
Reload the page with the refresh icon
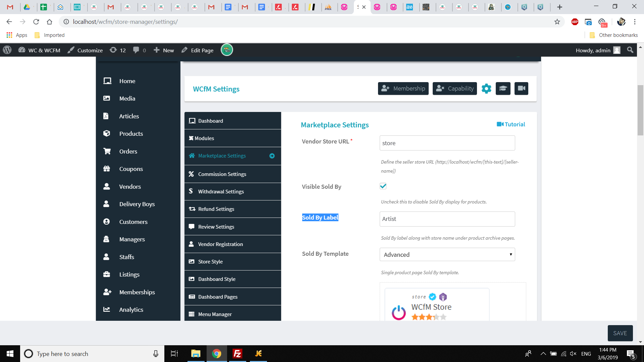click(36, 22)
